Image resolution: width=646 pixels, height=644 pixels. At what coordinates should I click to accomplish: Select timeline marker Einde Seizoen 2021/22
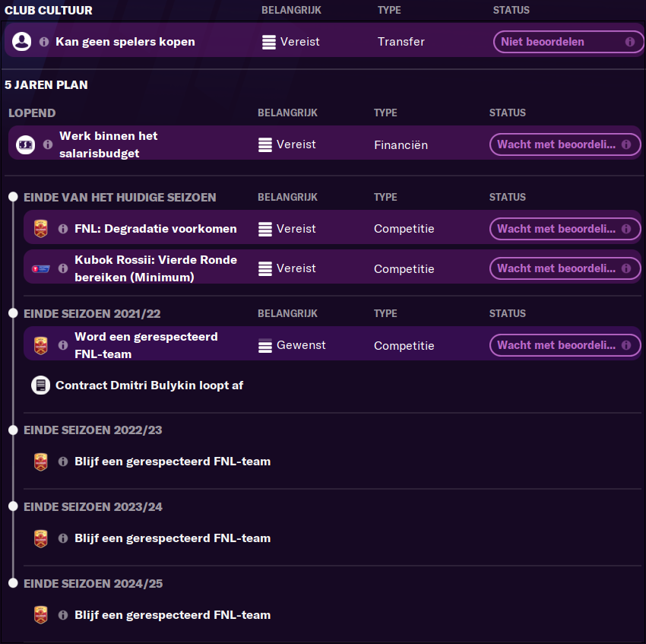(13, 313)
